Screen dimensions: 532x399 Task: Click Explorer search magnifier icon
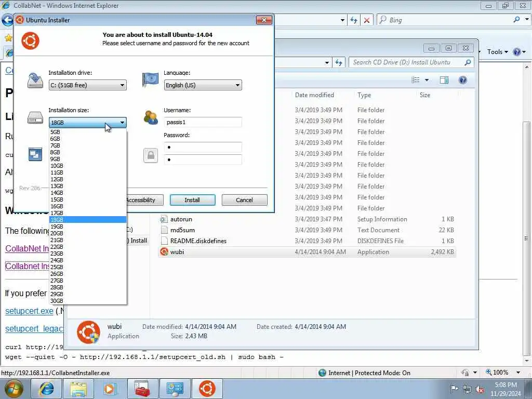(x=468, y=62)
